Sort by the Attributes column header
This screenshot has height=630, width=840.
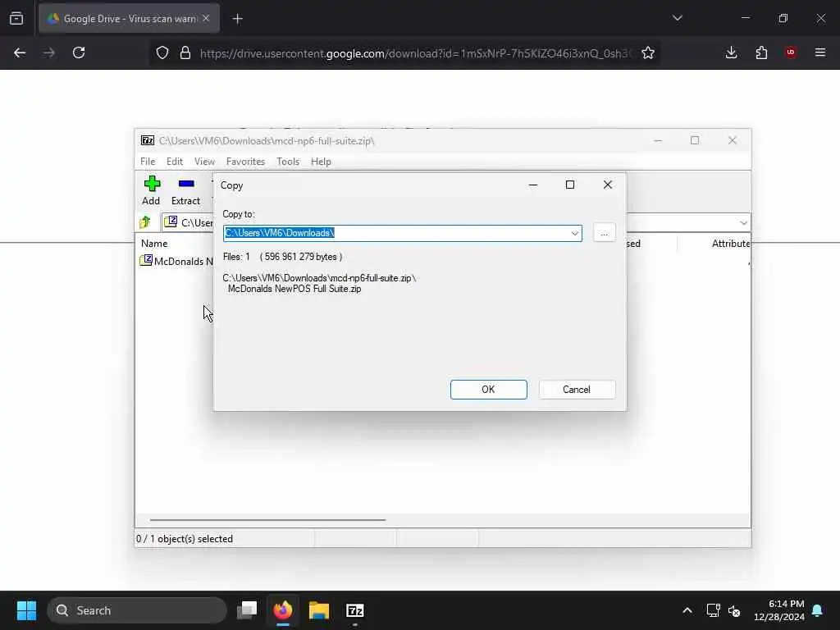point(731,243)
